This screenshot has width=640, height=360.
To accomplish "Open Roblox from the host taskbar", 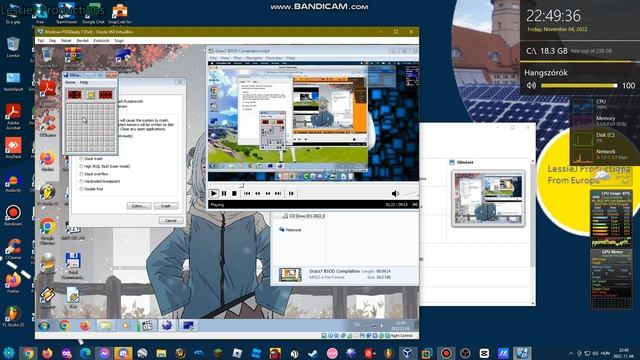I will 237,353.
